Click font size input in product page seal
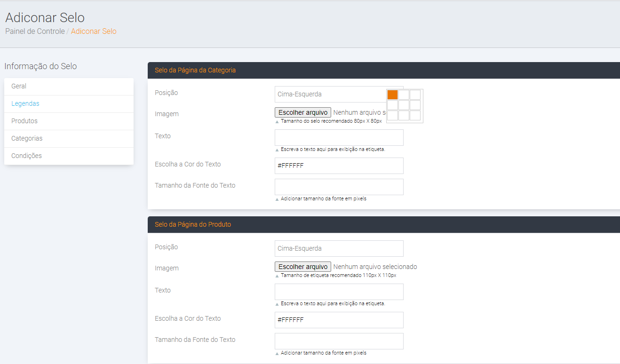The height and width of the screenshot is (364, 620). [339, 341]
